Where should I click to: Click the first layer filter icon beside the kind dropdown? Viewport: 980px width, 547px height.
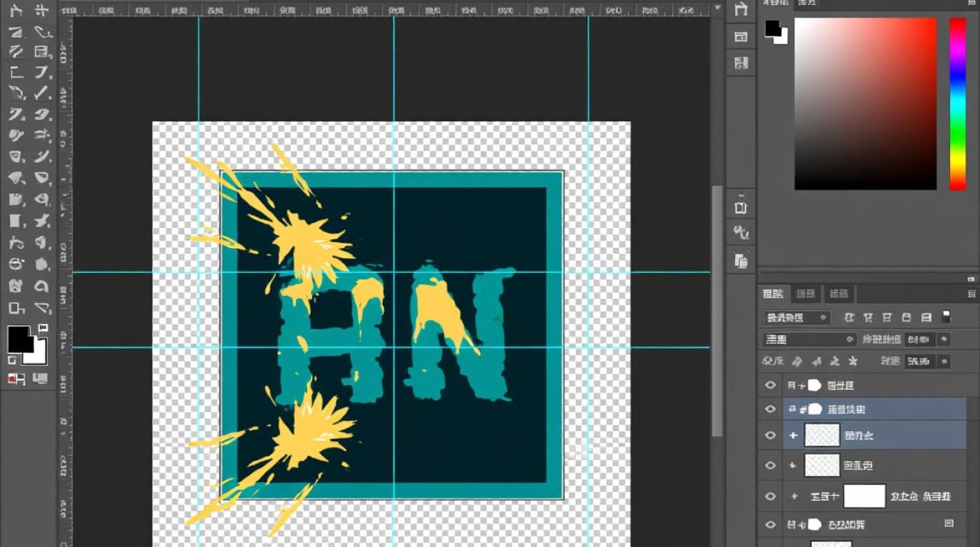click(x=849, y=318)
